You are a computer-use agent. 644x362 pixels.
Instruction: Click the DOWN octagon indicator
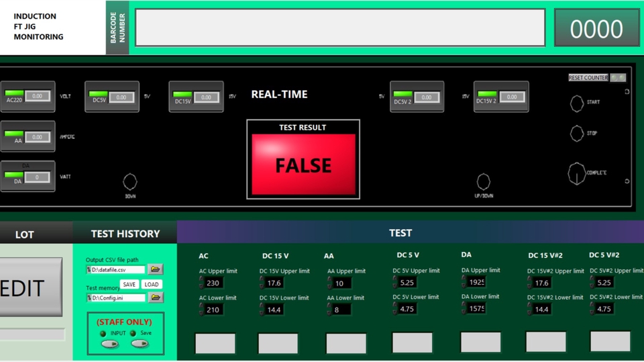(130, 181)
